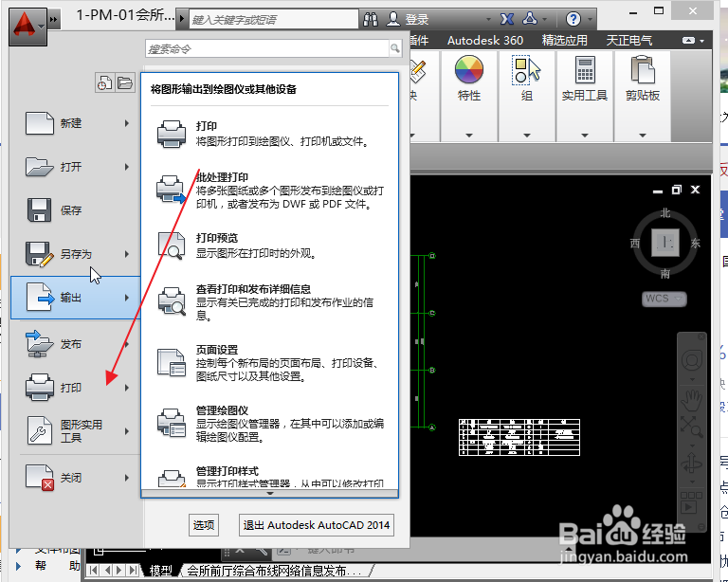Image resolution: width=728 pixels, height=582 pixels.
Task: Open the Properties color wheel panel
Action: (x=469, y=69)
